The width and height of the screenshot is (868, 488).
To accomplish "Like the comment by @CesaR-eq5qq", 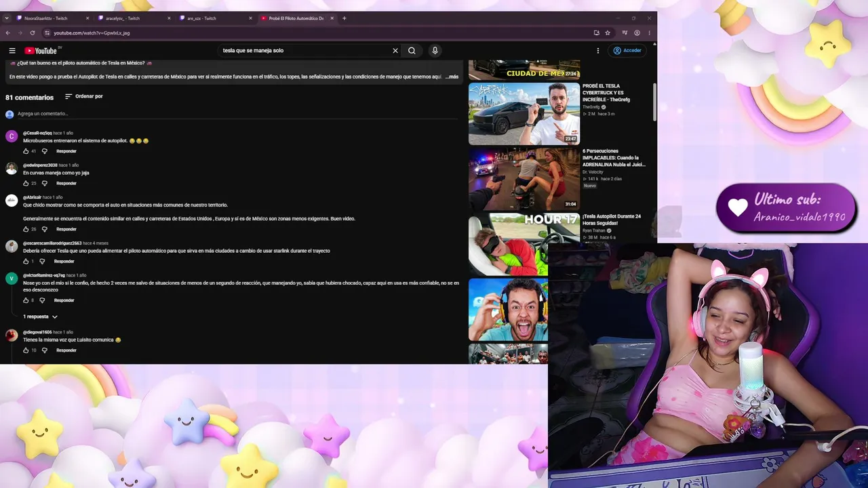I will point(26,151).
